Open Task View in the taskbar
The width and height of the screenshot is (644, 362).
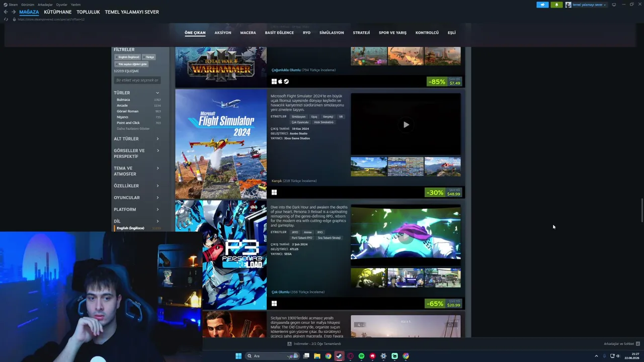click(x=306, y=356)
